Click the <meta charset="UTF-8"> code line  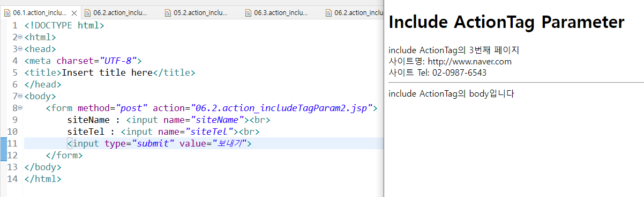[x=83, y=61]
